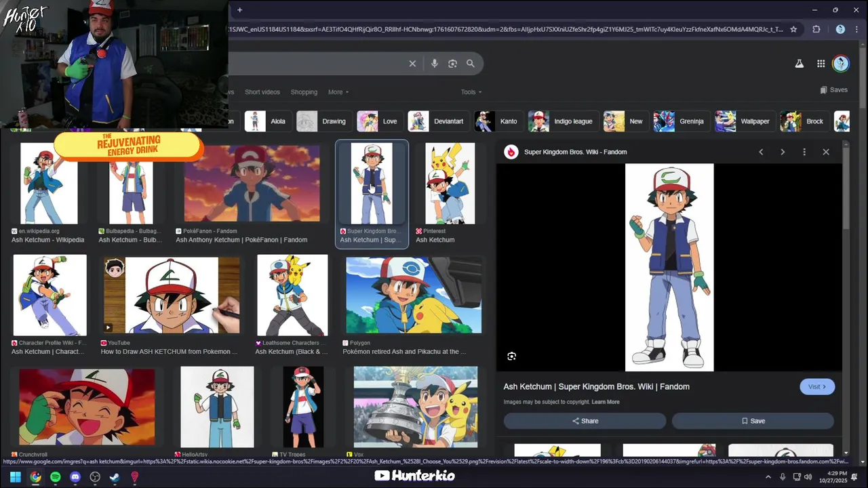The width and height of the screenshot is (868, 488).
Task: Open Spotify from the taskbar
Action: [x=55, y=476]
